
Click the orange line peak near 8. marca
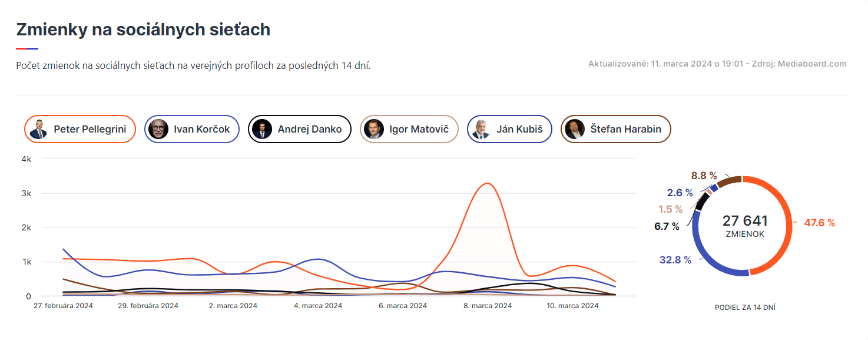tap(488, 183)
